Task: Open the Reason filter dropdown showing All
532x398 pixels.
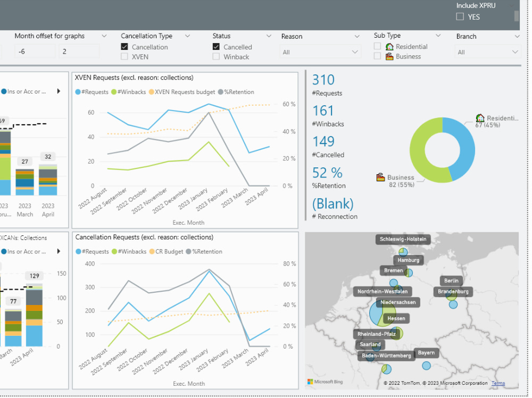Action: (319, 52)
